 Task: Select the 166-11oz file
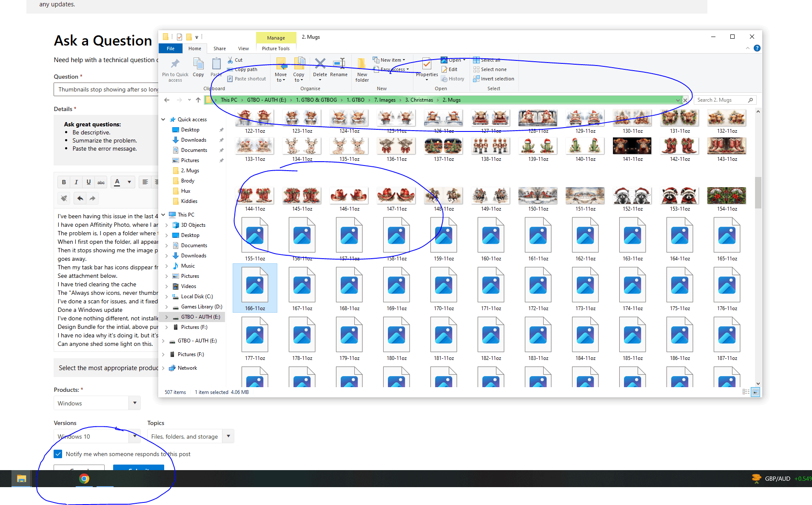(255, 288)
